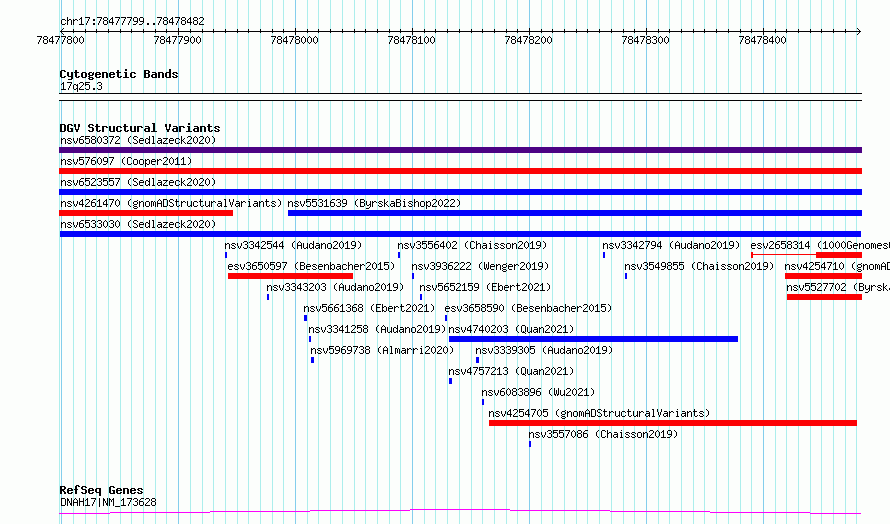Open nsv3549855 (Chaisson2019) label

[x=699, y=266]
